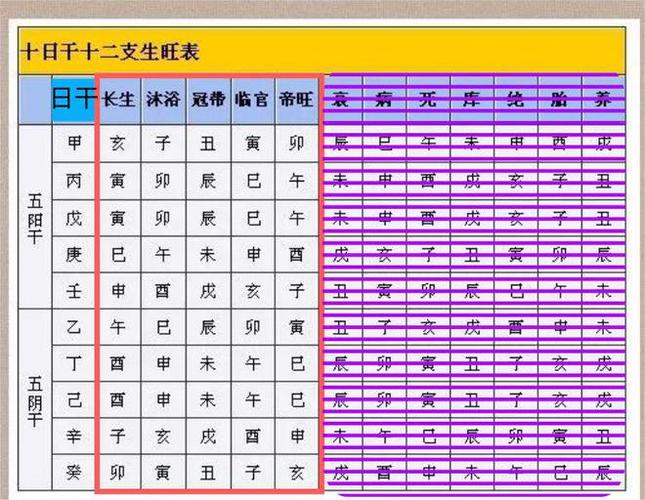This screenshot has width=645, height=500.
Task: Click 戌 in 辛 row 冠带 column
Action: point(208,436)
